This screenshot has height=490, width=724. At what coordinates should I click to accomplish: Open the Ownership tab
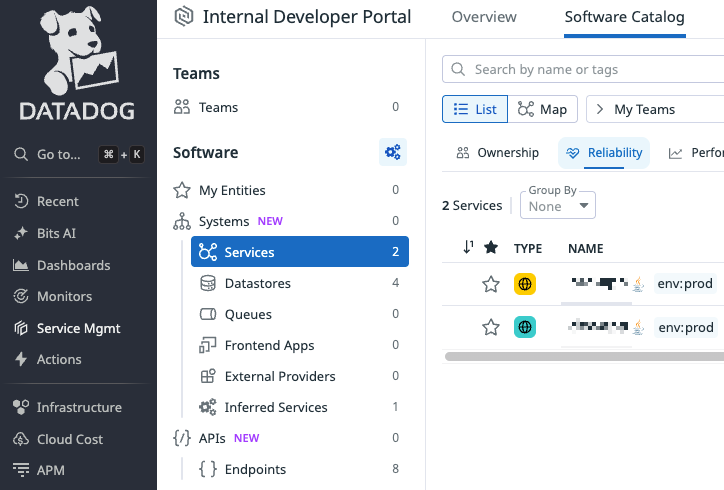(498, 153)
